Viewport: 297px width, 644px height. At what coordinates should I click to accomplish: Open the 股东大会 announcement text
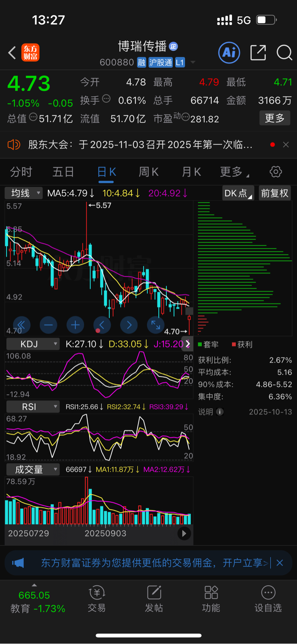click(x=140, y=145)
